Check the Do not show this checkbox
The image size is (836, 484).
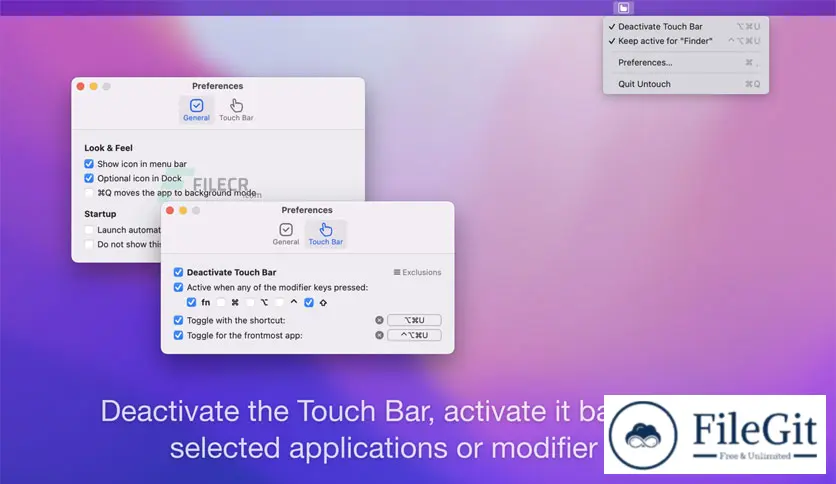[x=89, y=244]
